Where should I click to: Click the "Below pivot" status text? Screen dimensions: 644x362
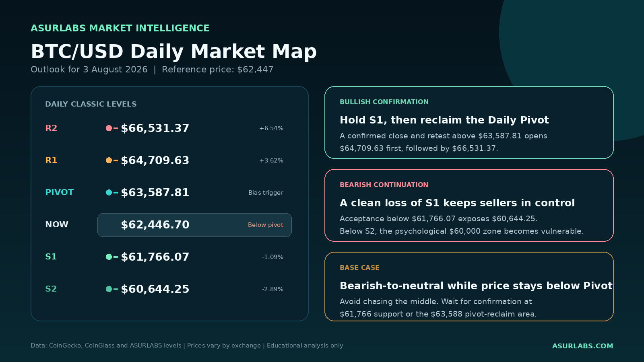(266, 225)
